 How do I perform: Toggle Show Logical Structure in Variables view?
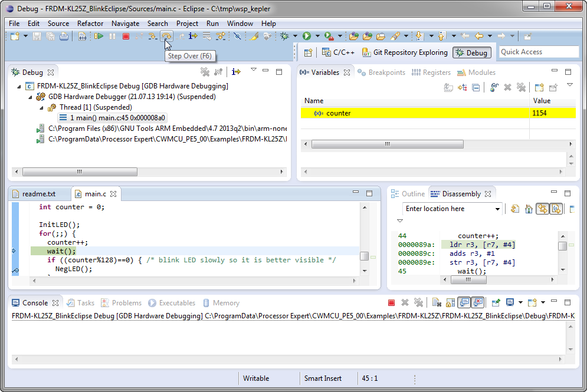click(x=463, y=88)
